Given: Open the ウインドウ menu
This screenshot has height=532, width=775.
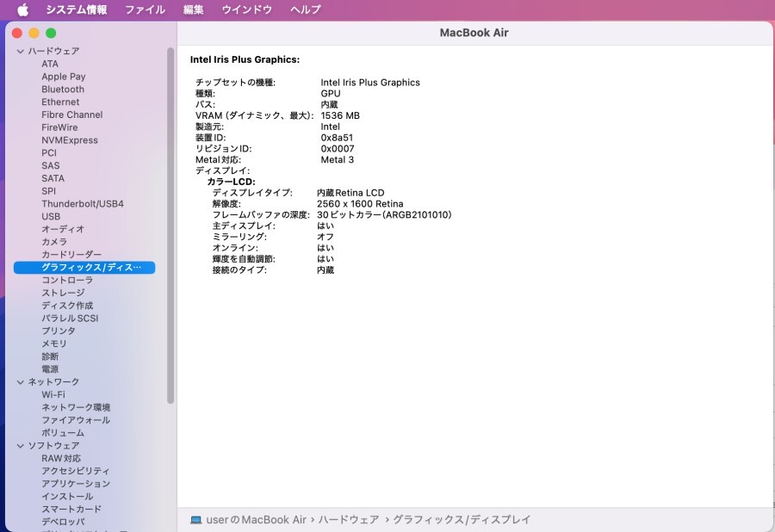Looking at the screenshot, I should click(x=246, y=9).
